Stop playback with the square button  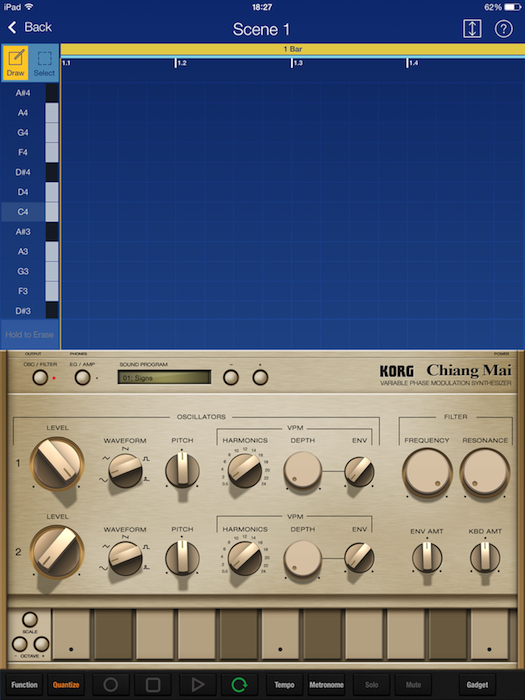pos(153,684)
